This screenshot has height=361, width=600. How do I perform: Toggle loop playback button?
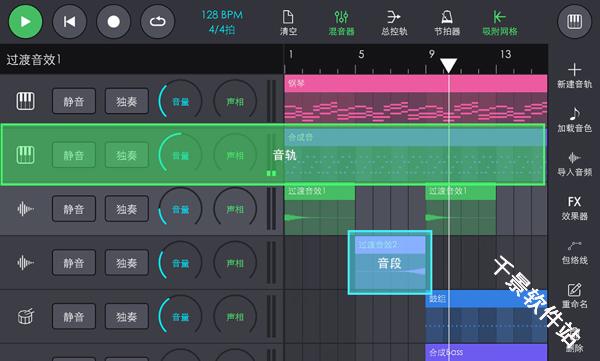pos(158,21)
